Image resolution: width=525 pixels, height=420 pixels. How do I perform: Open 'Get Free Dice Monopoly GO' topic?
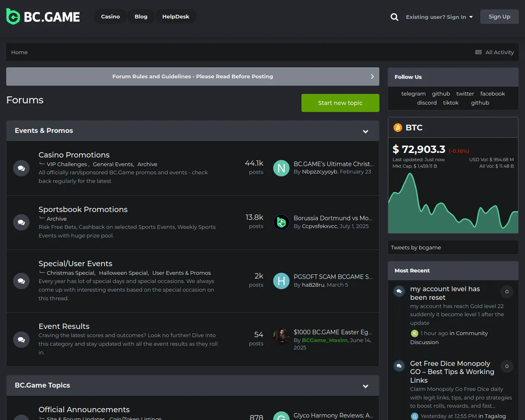(x=452, y=372)
